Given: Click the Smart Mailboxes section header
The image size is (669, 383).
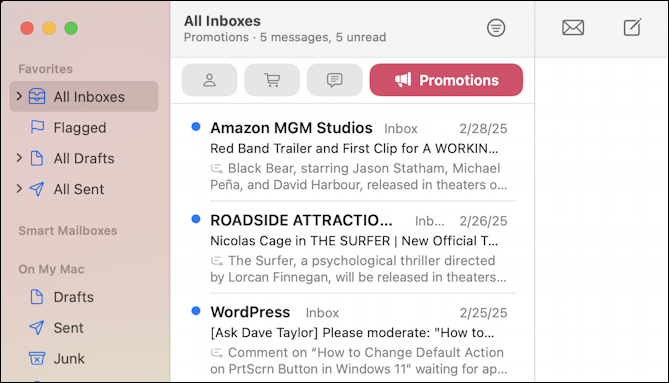Looking at the screenshot, I should 67,231.
